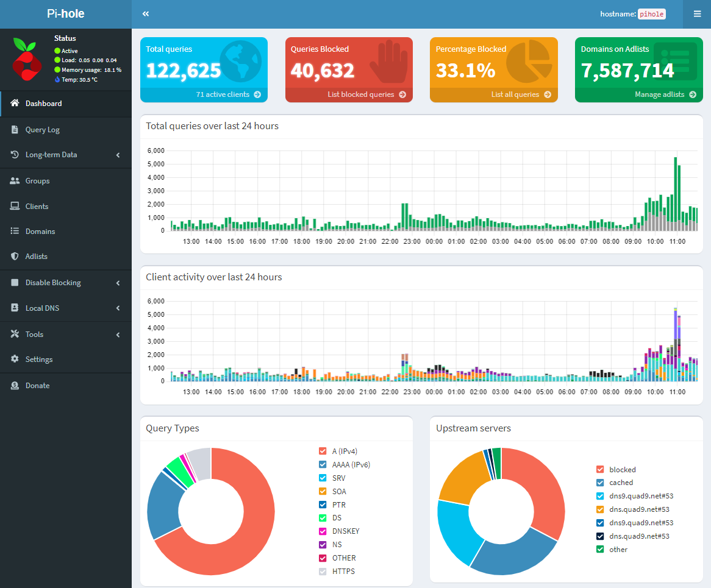Toggle the A (IPv4) legend checkbox
The width and height of the screenshot is (711, 588).
pyautogui.click(x=323, y=452)
